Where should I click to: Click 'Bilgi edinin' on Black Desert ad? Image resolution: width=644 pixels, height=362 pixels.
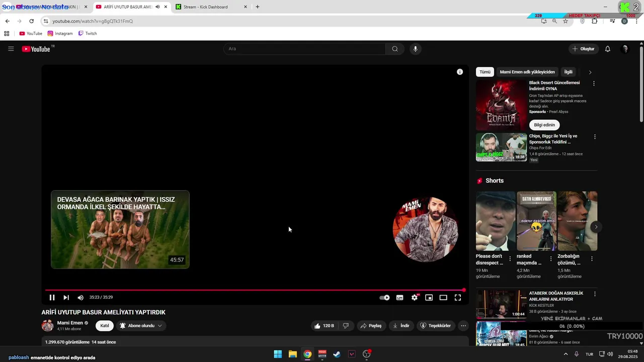pos(544,125)
